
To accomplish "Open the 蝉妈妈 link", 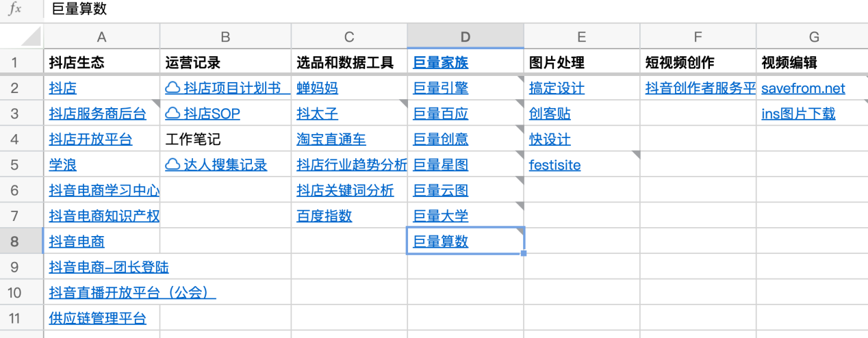I will click(317, 88).
